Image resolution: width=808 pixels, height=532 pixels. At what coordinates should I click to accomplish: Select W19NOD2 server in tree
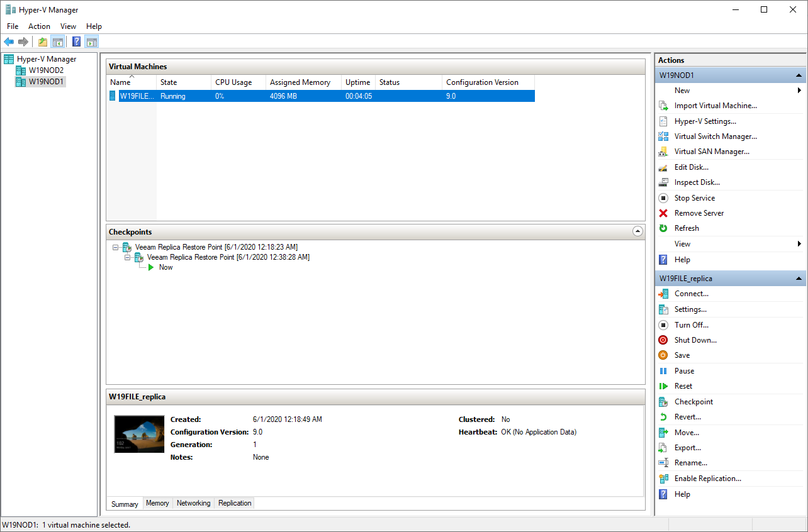[x=46, y=70]
